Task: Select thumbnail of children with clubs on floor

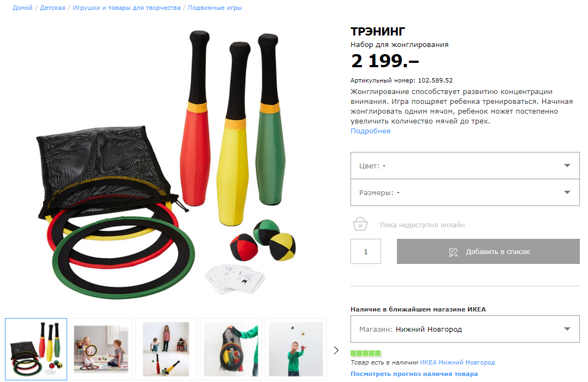Action: coord(166,349)
